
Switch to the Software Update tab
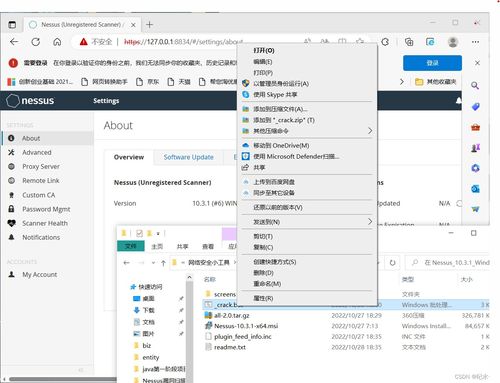pos(188,157)
